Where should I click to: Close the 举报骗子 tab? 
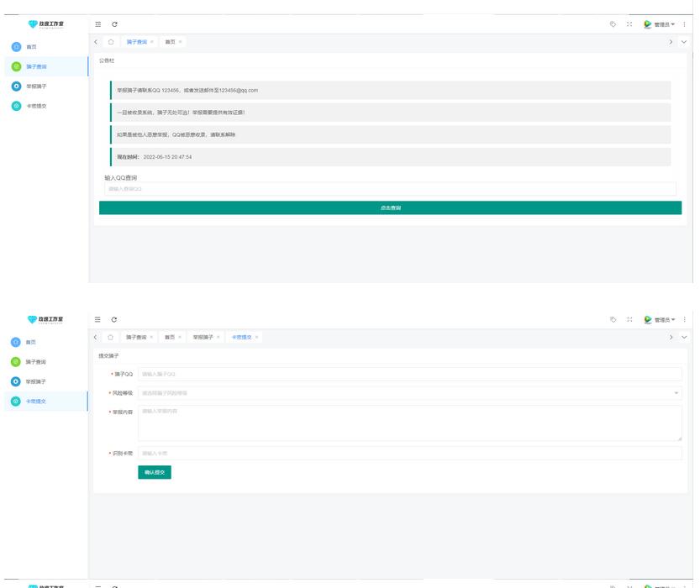click(218, 337)
